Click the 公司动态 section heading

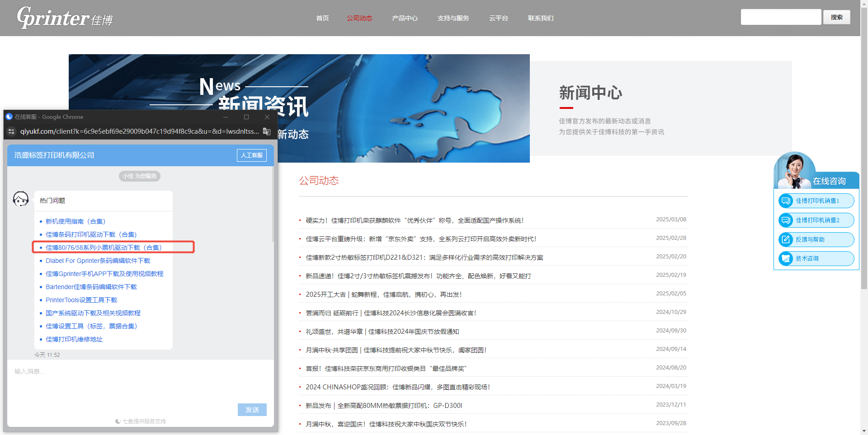tap(319, 181)
